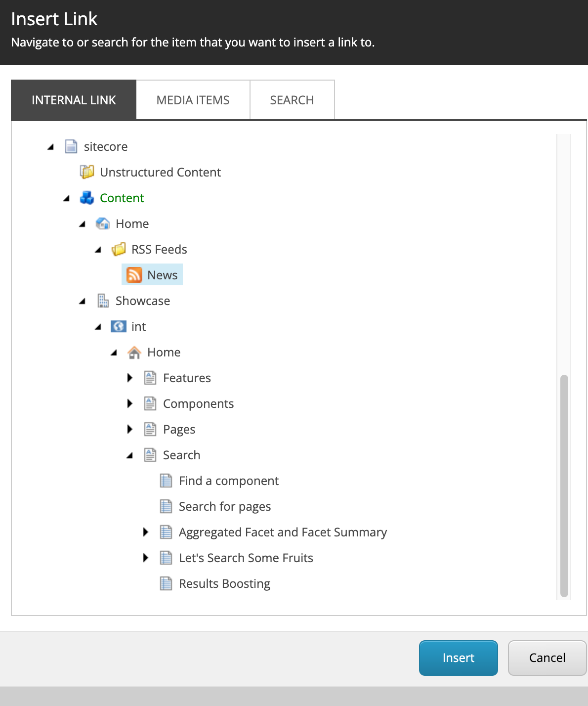Click Results Boosting in the tree
Screen dimensions: 588x706
224,583
